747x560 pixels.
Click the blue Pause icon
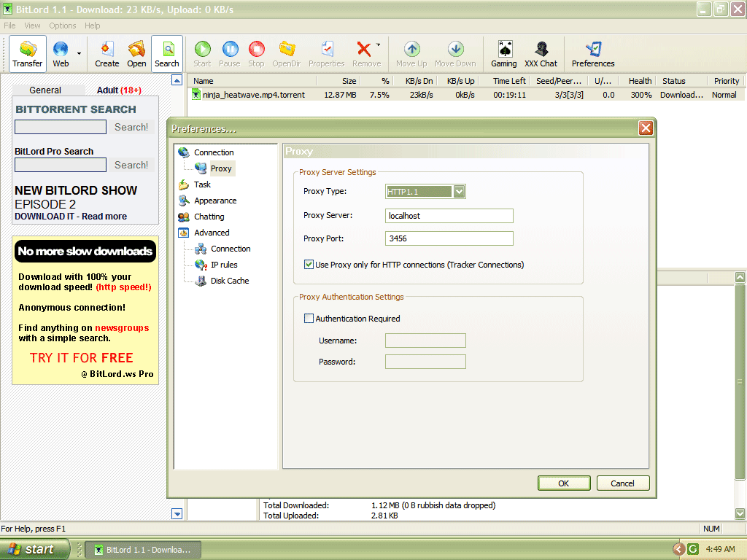tap(230, 54)
